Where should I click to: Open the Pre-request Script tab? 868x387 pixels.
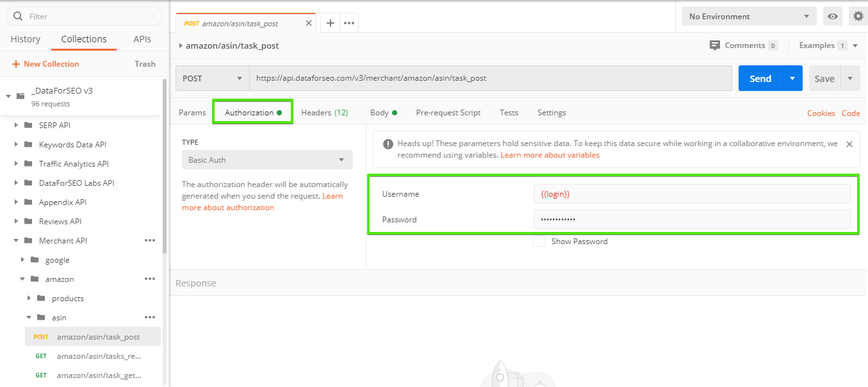448,113
